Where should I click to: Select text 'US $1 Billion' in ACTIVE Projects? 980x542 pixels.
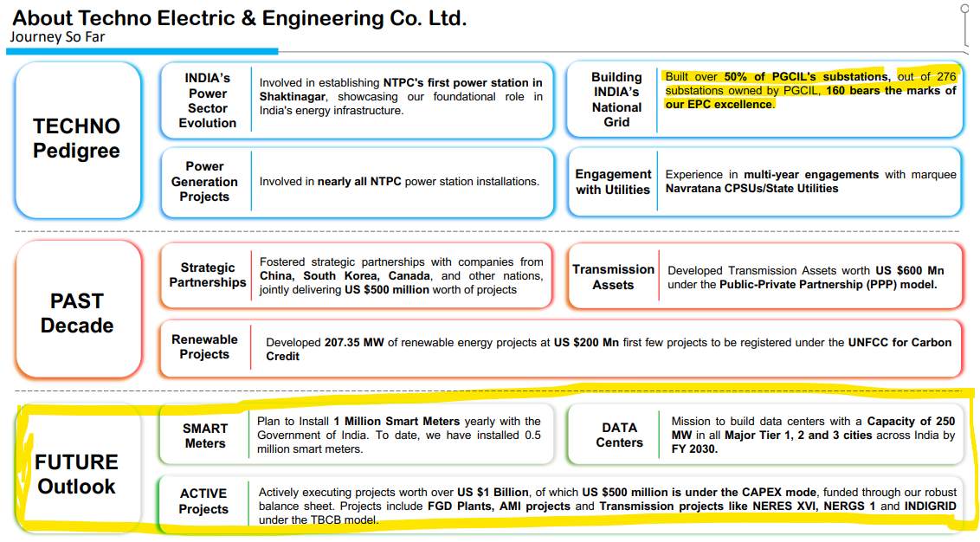tap(493, 492)
